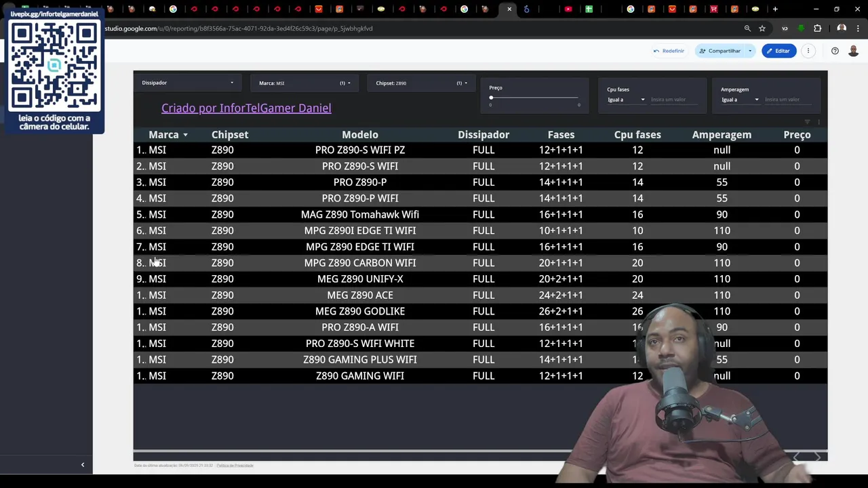Screen dimensions: 868x488
Task: Open the three-dot more options menu beside Editar
Action: (808, 51)
